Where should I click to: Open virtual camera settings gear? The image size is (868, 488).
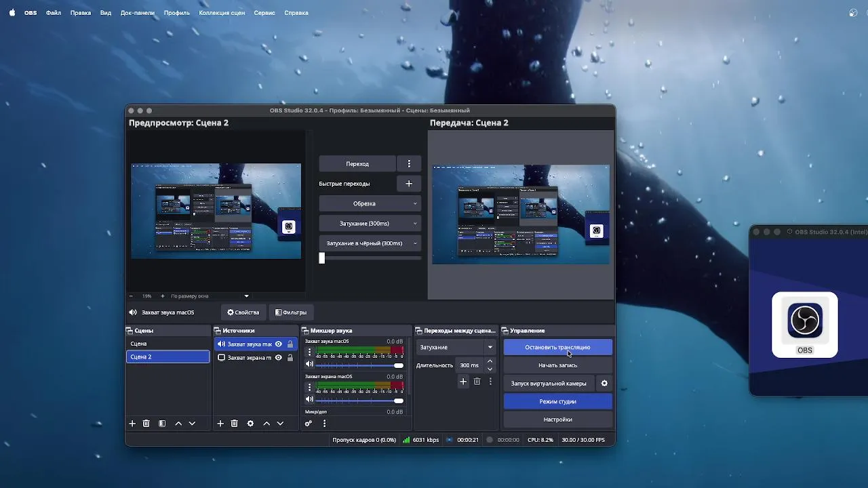(604, 384)
